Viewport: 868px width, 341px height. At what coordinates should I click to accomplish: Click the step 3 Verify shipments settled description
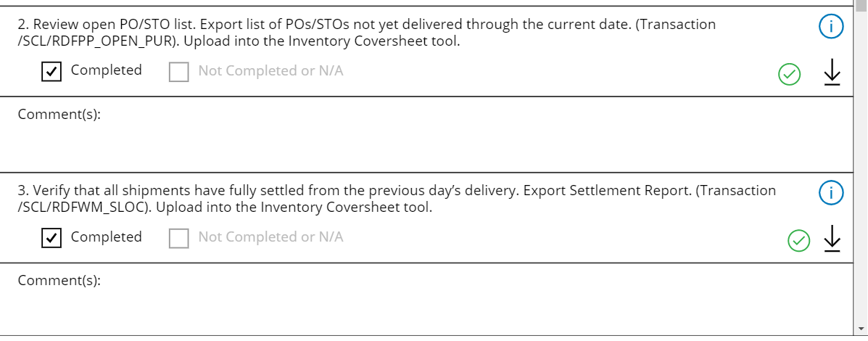397,199
